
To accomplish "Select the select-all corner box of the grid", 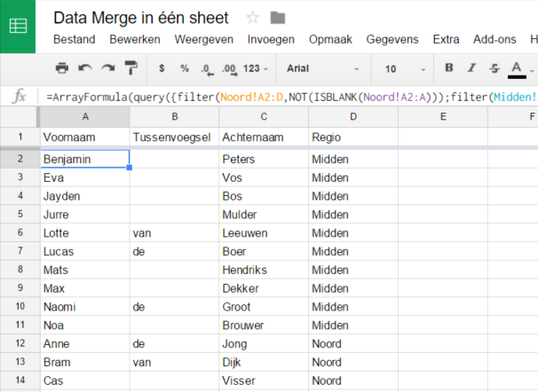I will point(20,117).
